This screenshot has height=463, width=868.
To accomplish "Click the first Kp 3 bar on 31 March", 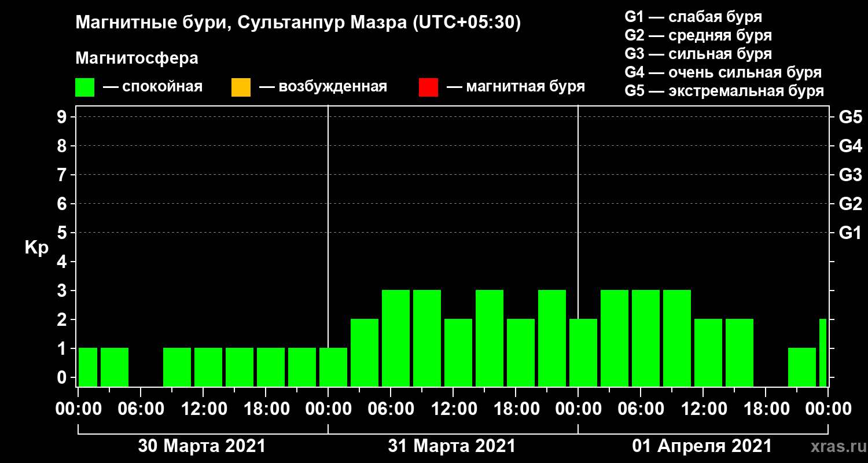I will [396, 338].
